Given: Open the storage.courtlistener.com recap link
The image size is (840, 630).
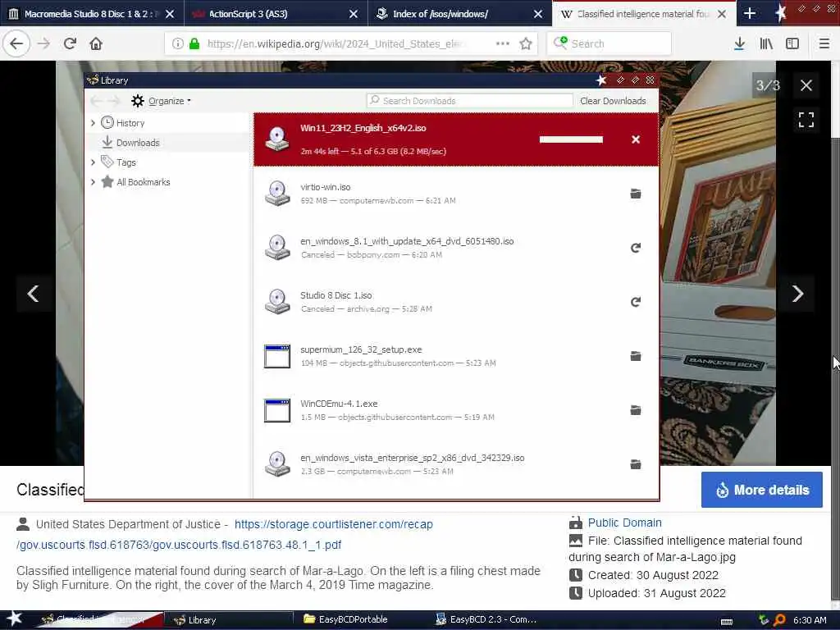Looking at the screenshot, I should (x=333, y=524).
